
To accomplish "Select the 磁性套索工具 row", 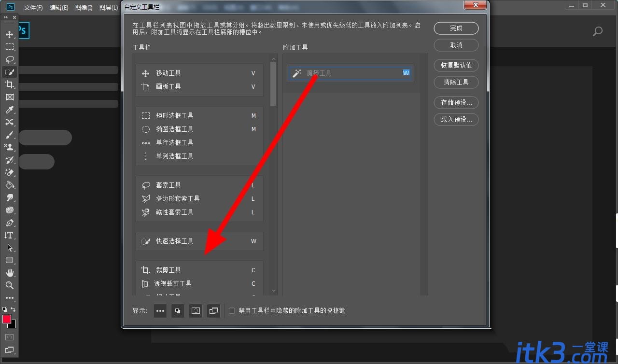I will pyautogui.click(x=199, y=212).
